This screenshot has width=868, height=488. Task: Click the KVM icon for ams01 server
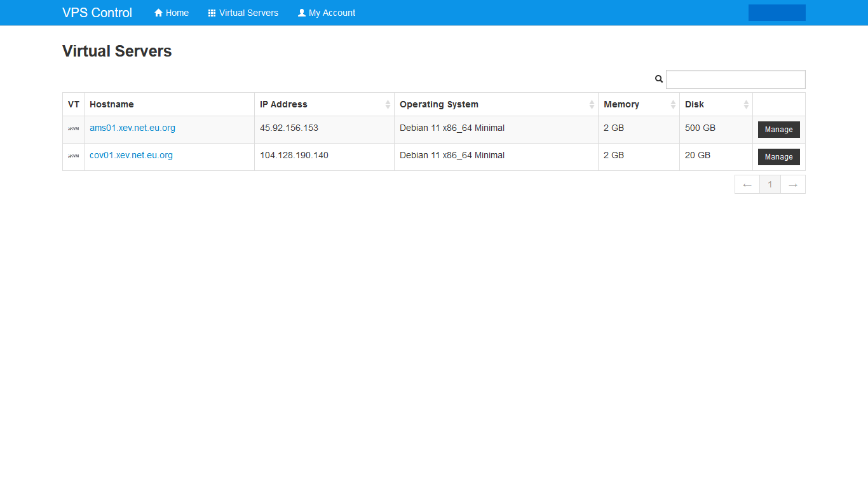click(x=74, y=128)
